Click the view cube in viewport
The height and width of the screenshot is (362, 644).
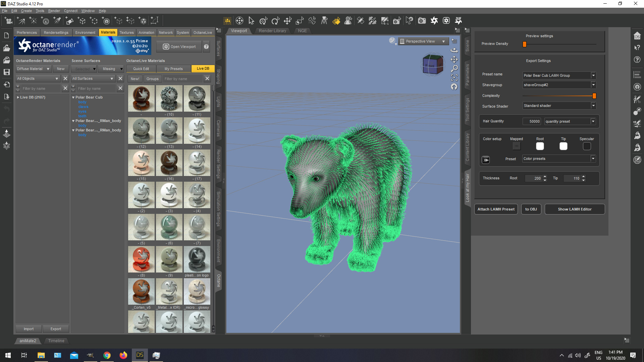432,64
